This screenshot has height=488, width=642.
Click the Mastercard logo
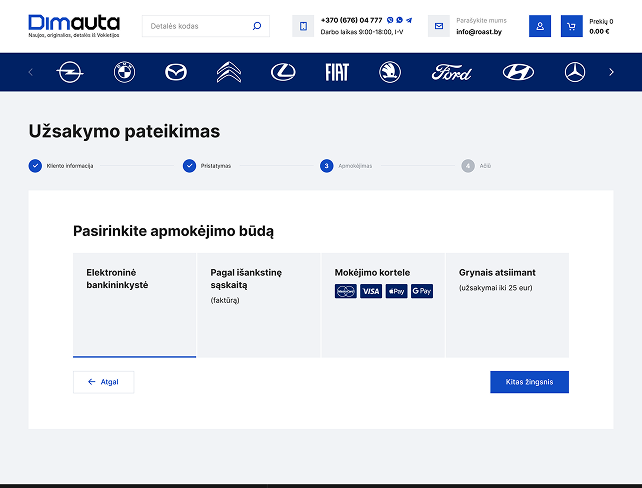click(x=346, y=291)
